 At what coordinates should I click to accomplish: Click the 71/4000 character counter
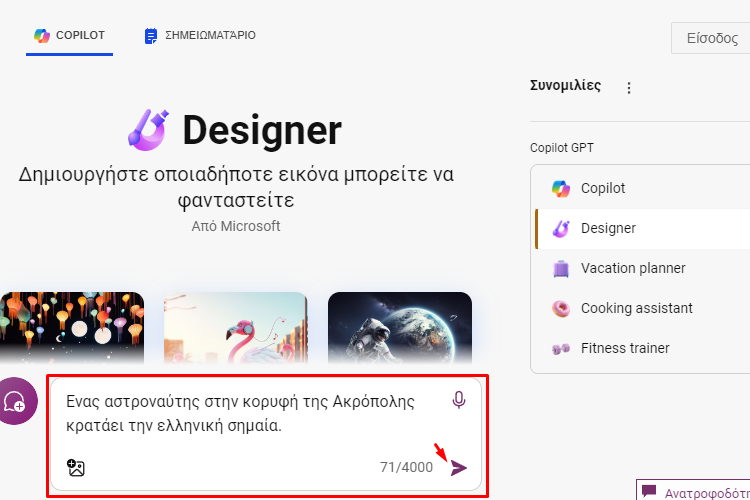(x=407, y=467)
